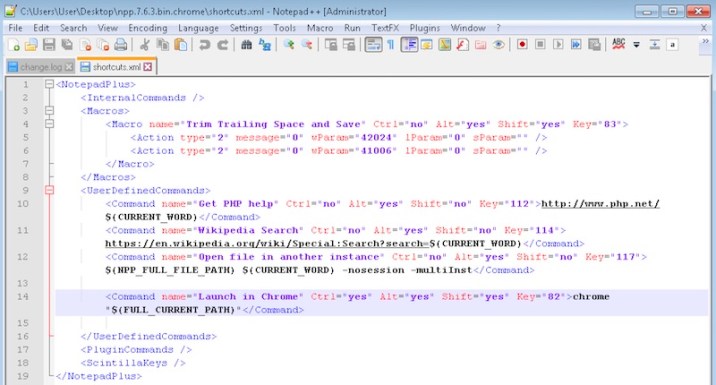
Task: Click line number 13 in margin
Action: [22, 283]
